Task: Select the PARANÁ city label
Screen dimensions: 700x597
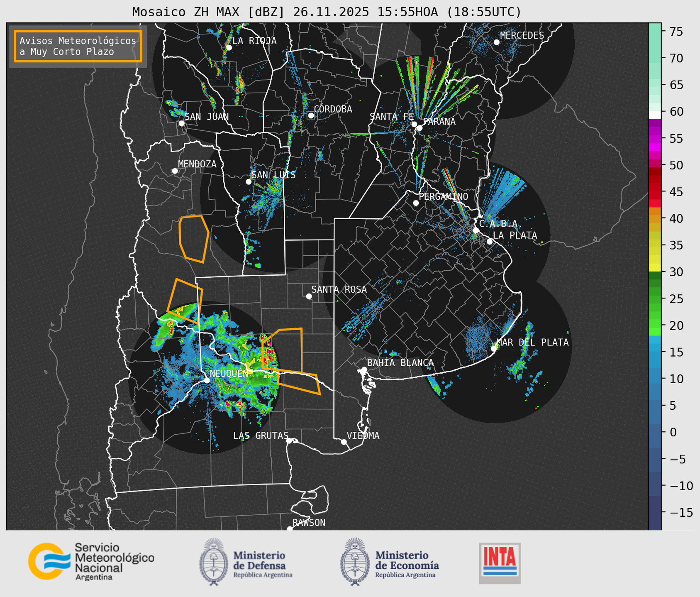Action: point(439,122)
